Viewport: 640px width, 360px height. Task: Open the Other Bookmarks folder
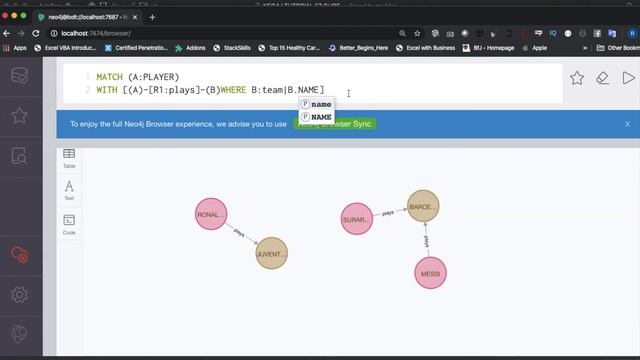618,48
